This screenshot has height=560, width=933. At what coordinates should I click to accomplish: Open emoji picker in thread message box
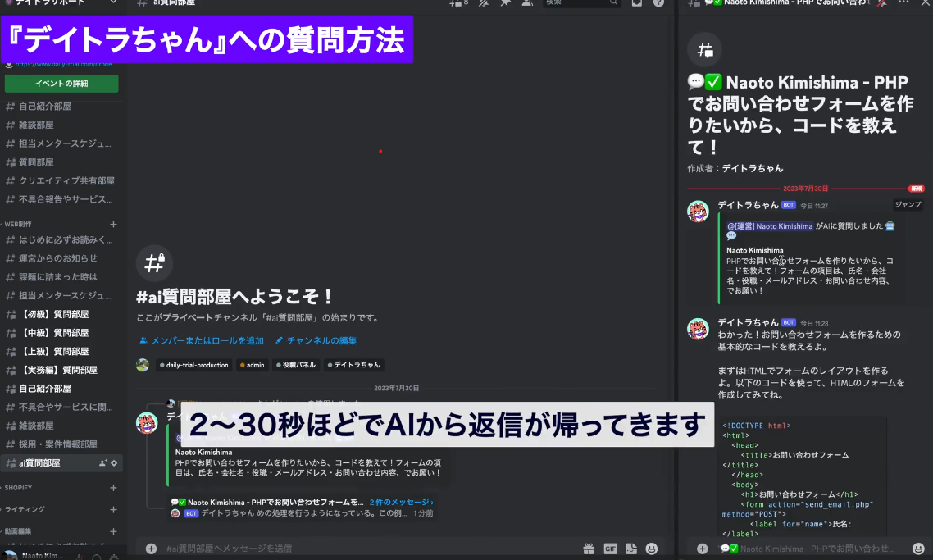coord(919,549)
